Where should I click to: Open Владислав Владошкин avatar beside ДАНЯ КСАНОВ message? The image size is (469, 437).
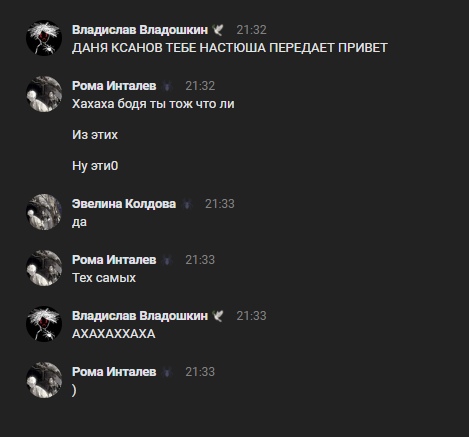(x=44, y=38)
